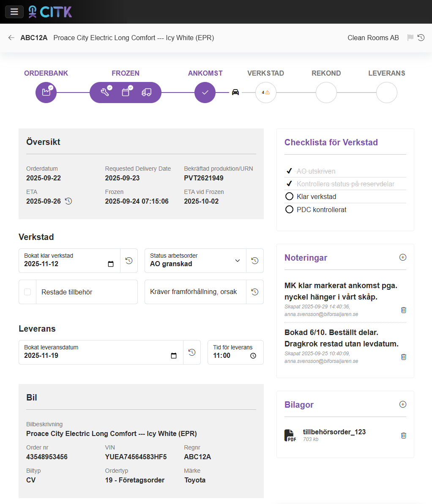Viewport: 432px width, 504px height.
Task: Add a new attachment in Bilagor
Action: 403,404
